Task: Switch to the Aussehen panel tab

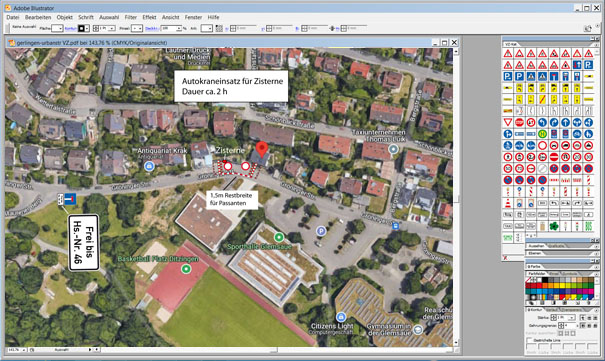Action: tap(536, 246)
